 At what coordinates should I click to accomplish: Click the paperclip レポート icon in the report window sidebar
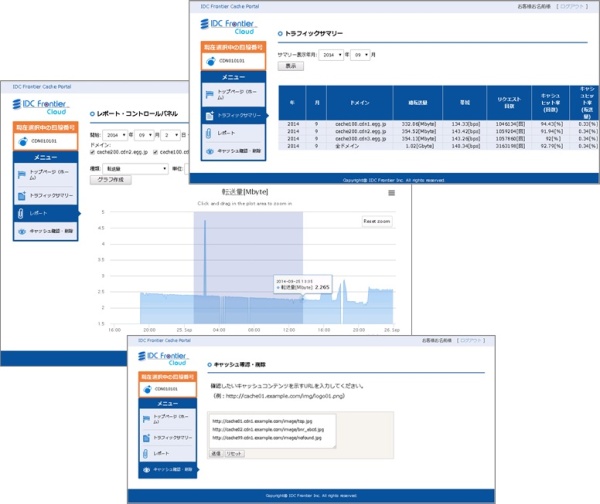coord(21,213)
